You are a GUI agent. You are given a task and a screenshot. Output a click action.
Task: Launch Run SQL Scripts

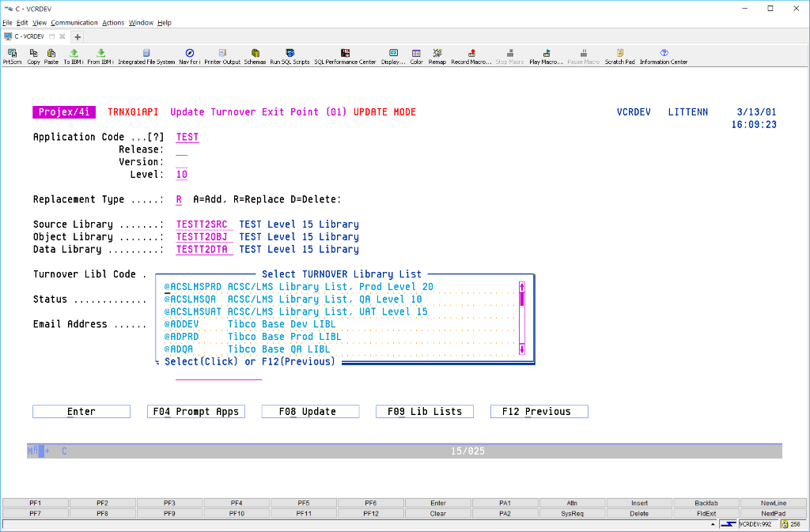[x=290, y=56]
